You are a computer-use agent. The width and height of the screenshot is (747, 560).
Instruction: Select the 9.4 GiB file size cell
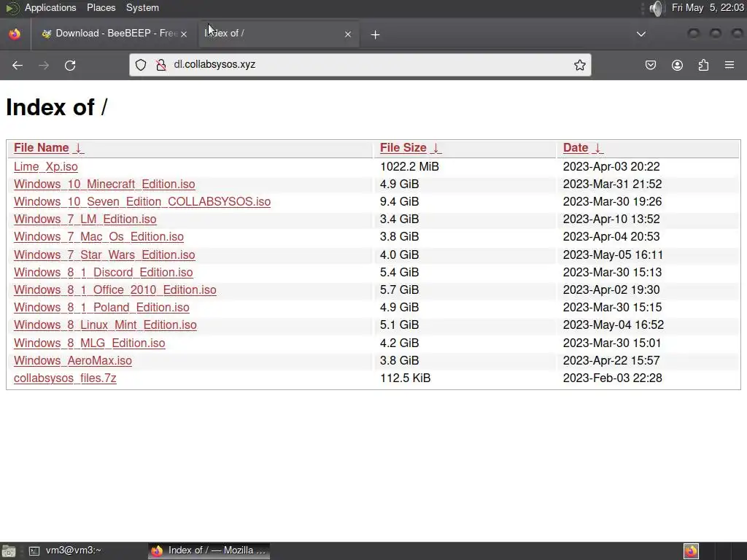399,202
